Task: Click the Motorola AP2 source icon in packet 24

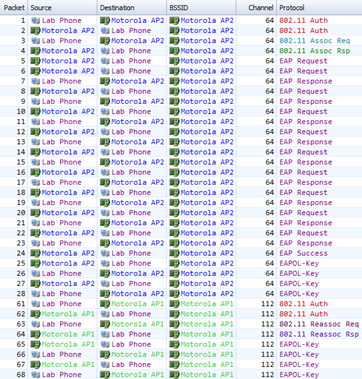Action: 35,253
